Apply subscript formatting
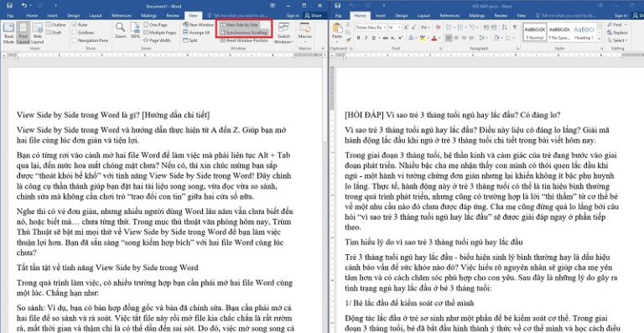 pos(392,39)
